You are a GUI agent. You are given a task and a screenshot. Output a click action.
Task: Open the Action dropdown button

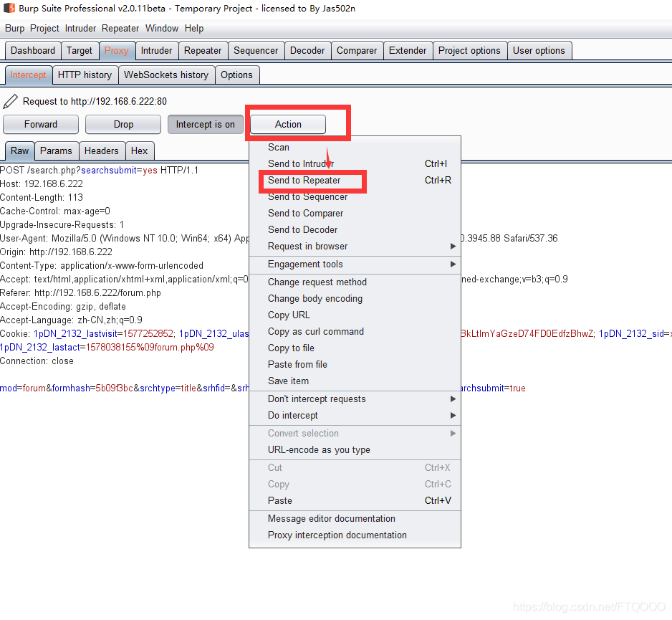tap(288, 124)
